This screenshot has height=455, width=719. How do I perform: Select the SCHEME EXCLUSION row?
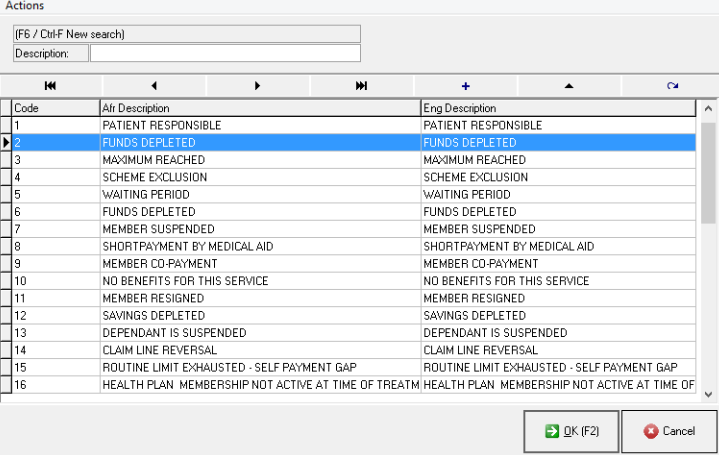(x=260, y=177)
